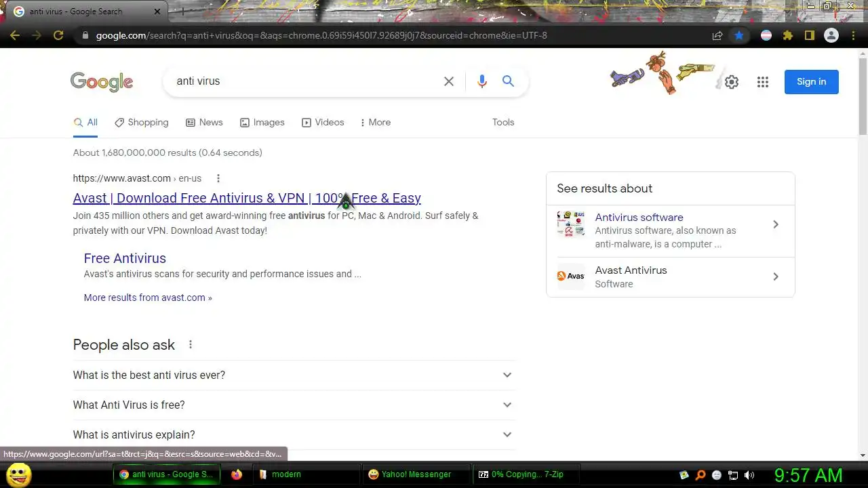Screen dimensions: 868x488
Task: Expand What is antivirus explain
Action: click(x=294, y=434)
